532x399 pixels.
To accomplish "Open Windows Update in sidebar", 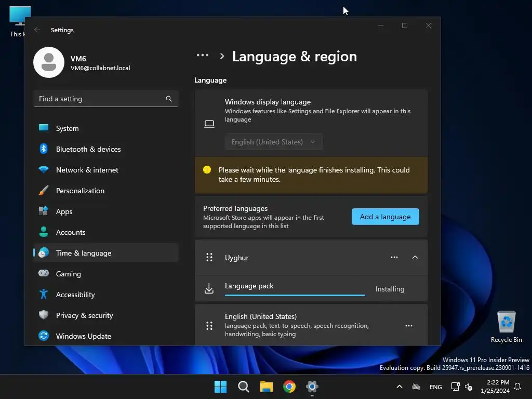I will click(x=106, y=336).
